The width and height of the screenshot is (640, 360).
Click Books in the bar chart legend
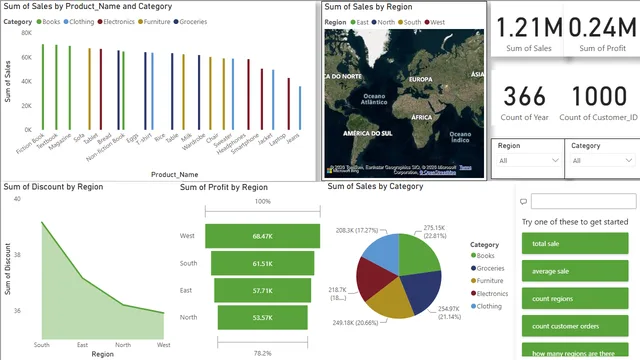click(x=48, y=22)
